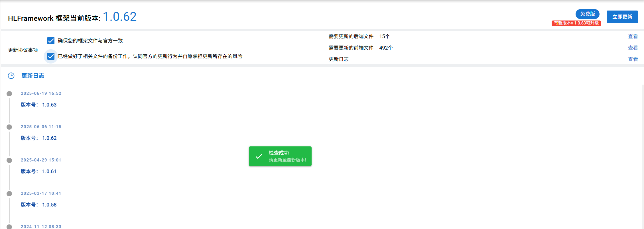This screenshot has width=644, height=229.
Task: Click the clock icon beside 更新日志 heading
Action: (11, 76)
